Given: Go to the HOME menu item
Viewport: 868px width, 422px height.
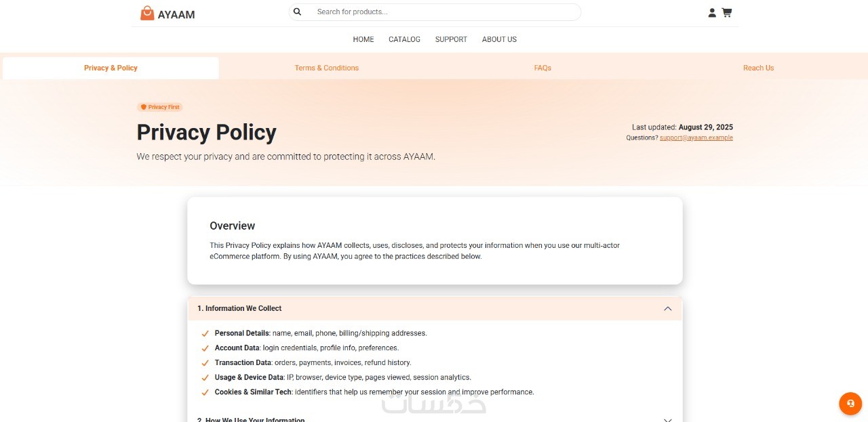Looking at the screenshot, I should click(x=363, y=39).
